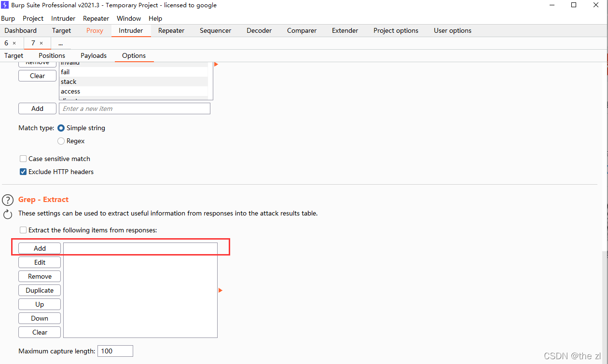Switch to the Dashboard tab
This screenshot has width=608, height=364.
[21, 30]
